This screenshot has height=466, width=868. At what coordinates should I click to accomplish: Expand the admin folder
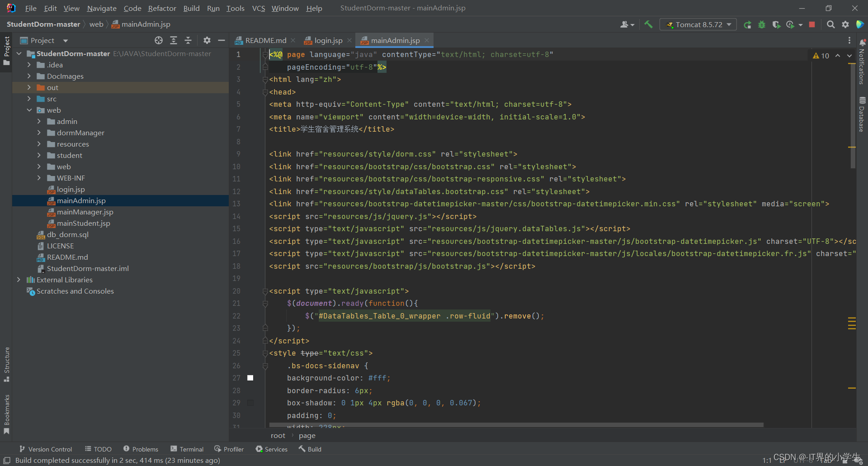click(x=39, y=121)
